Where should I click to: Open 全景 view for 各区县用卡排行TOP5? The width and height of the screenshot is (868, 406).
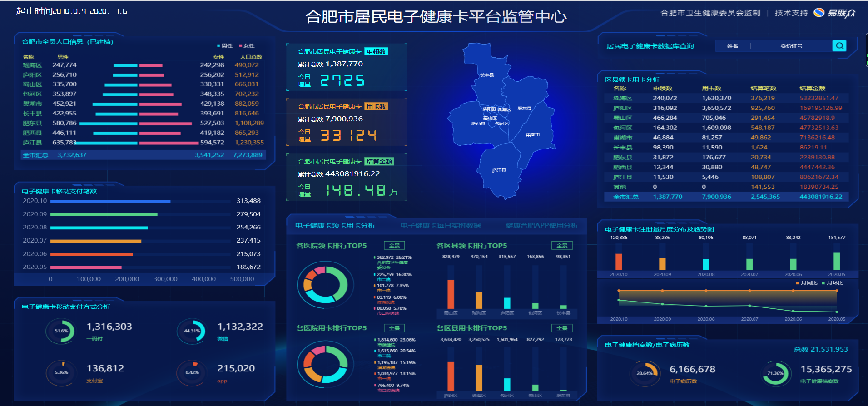coord(562,328)
